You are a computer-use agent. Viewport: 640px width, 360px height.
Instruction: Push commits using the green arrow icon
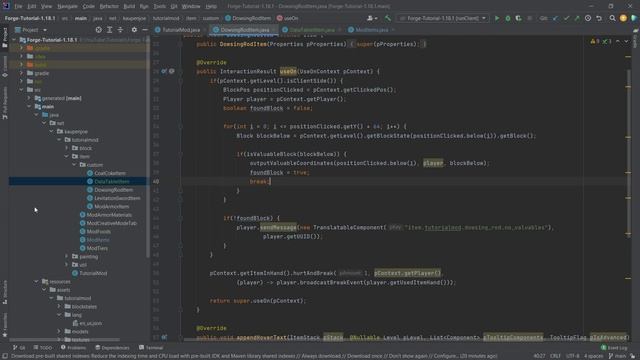coord(577,18)
